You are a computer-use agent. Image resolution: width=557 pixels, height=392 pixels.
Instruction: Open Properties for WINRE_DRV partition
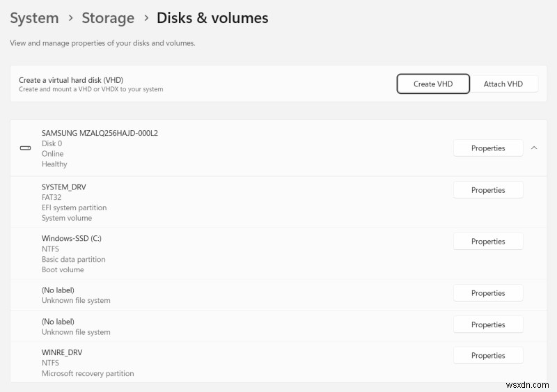[x=488, y=355]
